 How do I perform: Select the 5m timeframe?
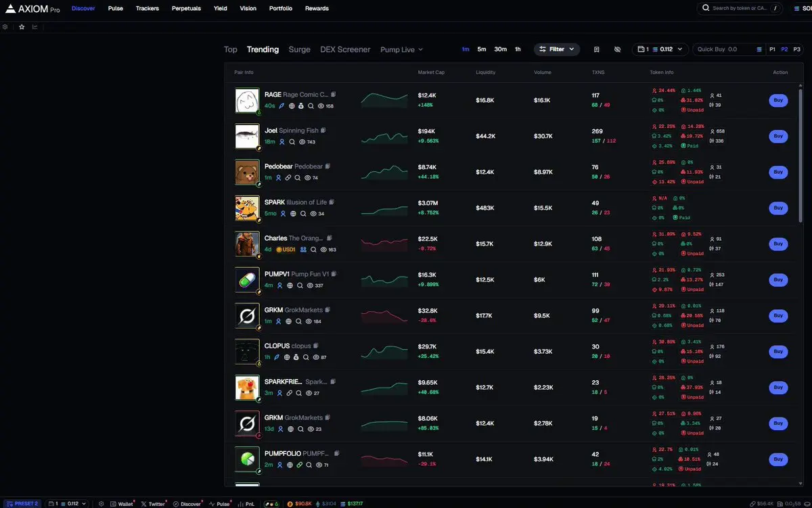point(482,49)
